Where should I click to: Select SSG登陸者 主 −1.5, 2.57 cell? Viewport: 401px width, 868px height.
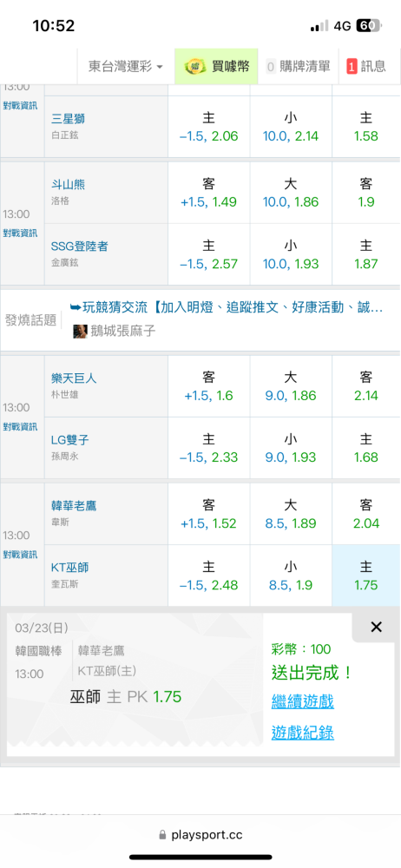209,254
